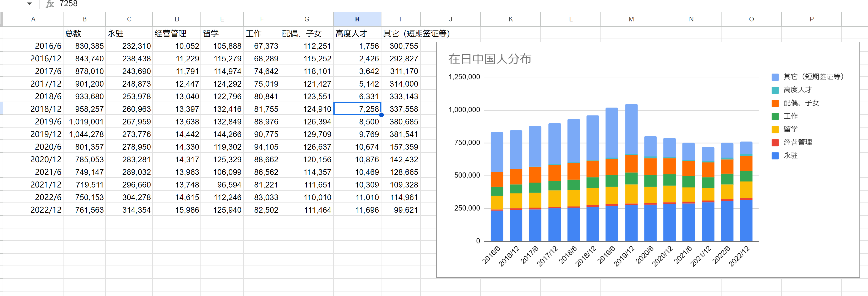
Task: Select cell 11,696 in 高度人才 column
Action: (x=357, y=210)
